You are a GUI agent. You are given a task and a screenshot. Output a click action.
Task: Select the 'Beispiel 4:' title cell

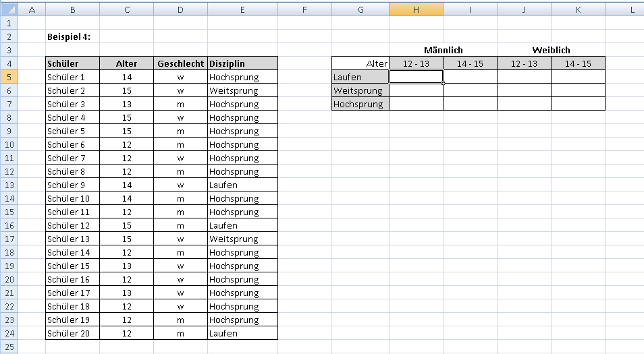tap(72, 36)
